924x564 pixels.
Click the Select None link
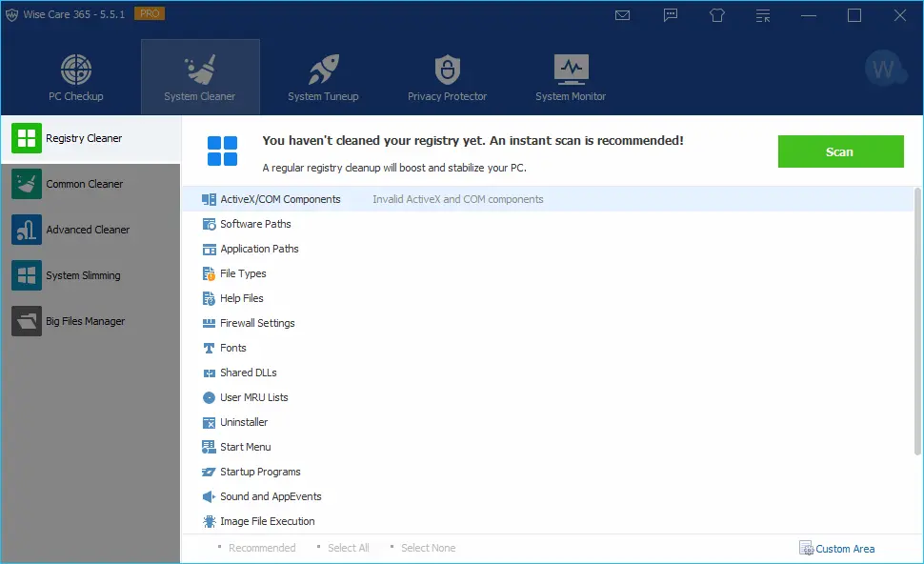click(429, 548)
